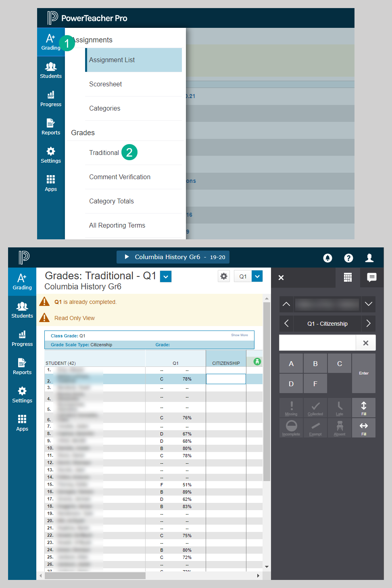Click the Show More link
Image resolution: width=392 pixels, height=588 pixels.
click(x=239, y=335)
